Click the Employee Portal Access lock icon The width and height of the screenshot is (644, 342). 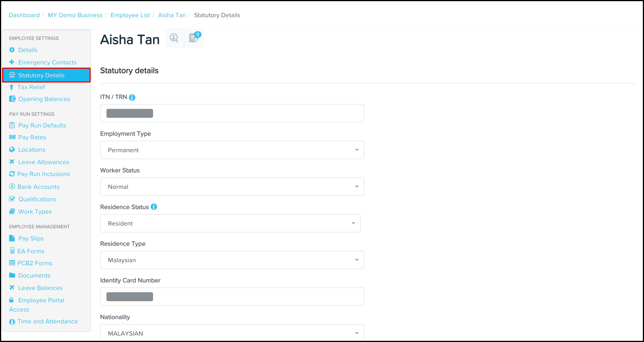[11, 300]
